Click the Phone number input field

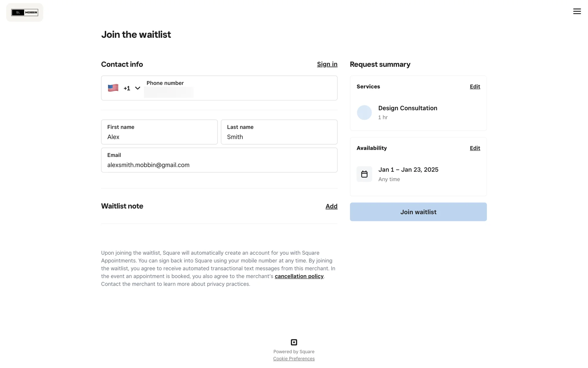pyautogui.click(x=239, y=92)
